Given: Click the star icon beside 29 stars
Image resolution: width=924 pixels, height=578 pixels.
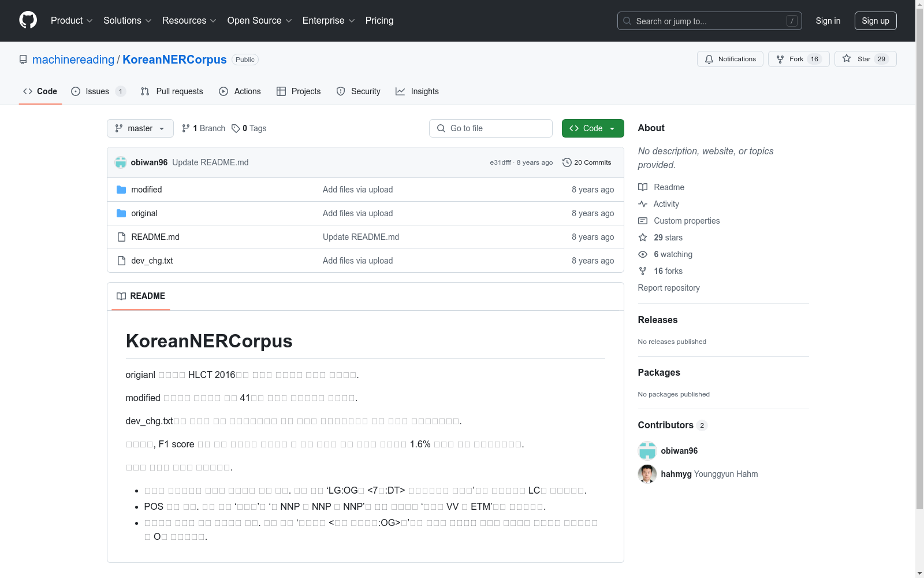Looking at the screenshot, I should pyautogui.click(x=643, y=238).
